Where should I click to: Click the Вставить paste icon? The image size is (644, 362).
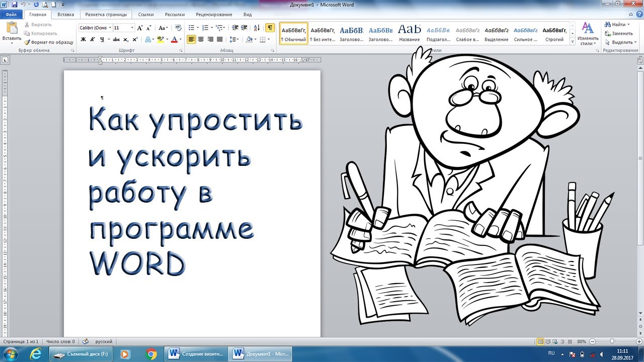click(12, 28)
